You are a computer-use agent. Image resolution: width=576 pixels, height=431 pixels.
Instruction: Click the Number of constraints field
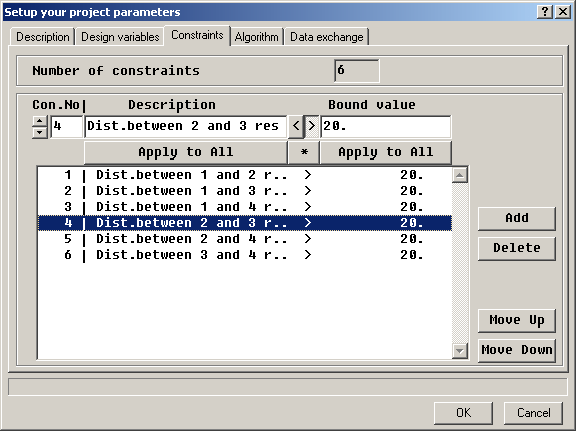[x=357, y=71]
